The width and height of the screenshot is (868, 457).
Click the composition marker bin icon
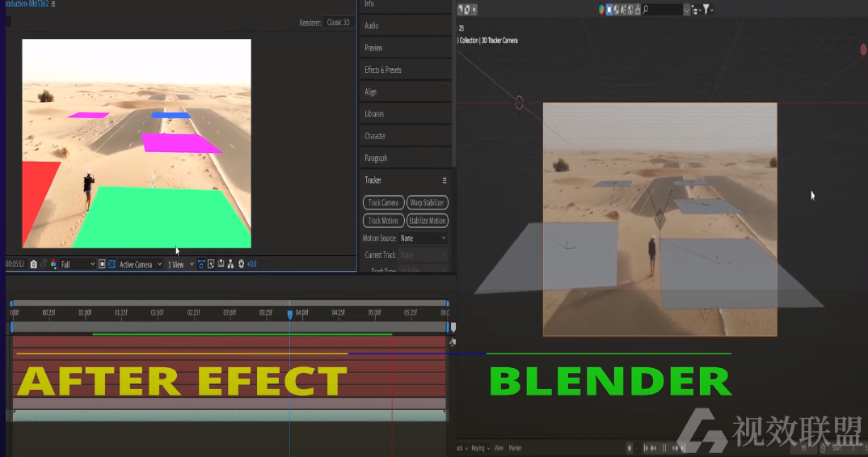click(x=453, y=327)
